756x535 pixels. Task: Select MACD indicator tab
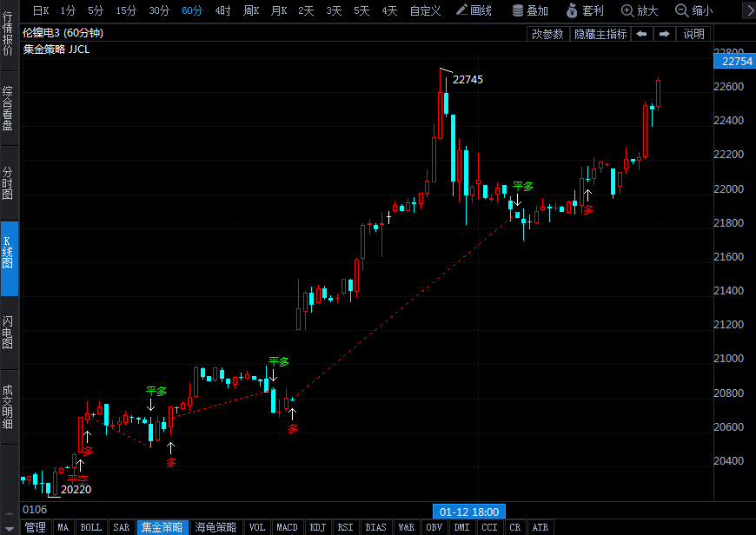click(287, 527)
